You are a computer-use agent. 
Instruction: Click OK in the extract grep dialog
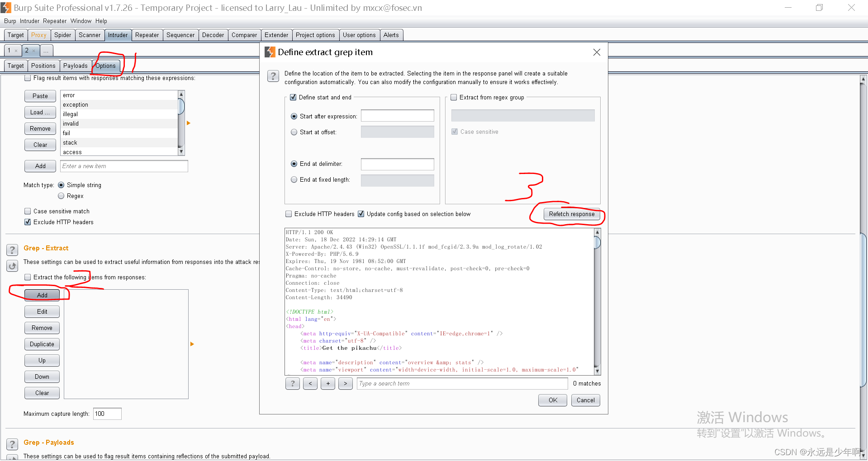coord(553,400)
